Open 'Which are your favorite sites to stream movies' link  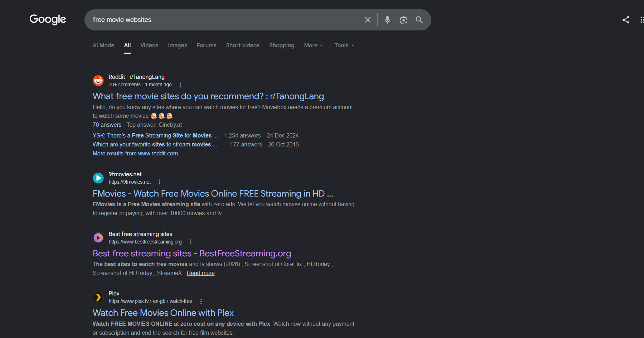click(x=155, y=145)
